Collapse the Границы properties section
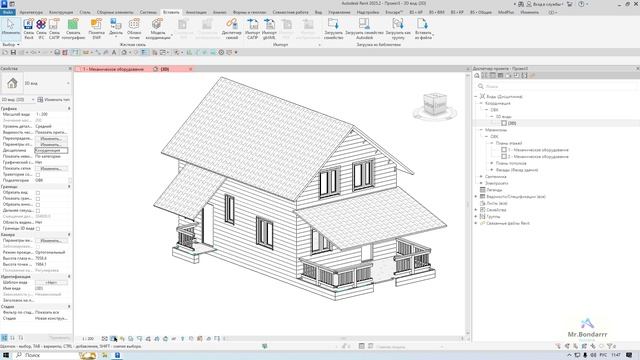 [x=69, y=187]
